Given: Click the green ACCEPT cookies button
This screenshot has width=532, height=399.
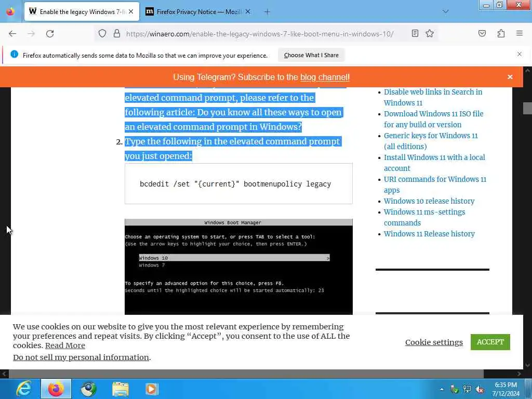Looking at the screenshot, I should click(490, 342).
